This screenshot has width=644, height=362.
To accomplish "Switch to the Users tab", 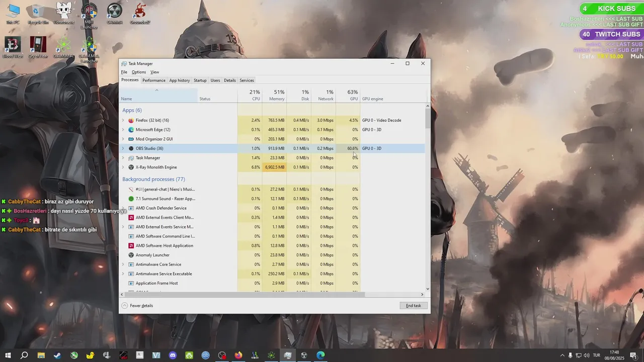I will [x=215, y=80].
